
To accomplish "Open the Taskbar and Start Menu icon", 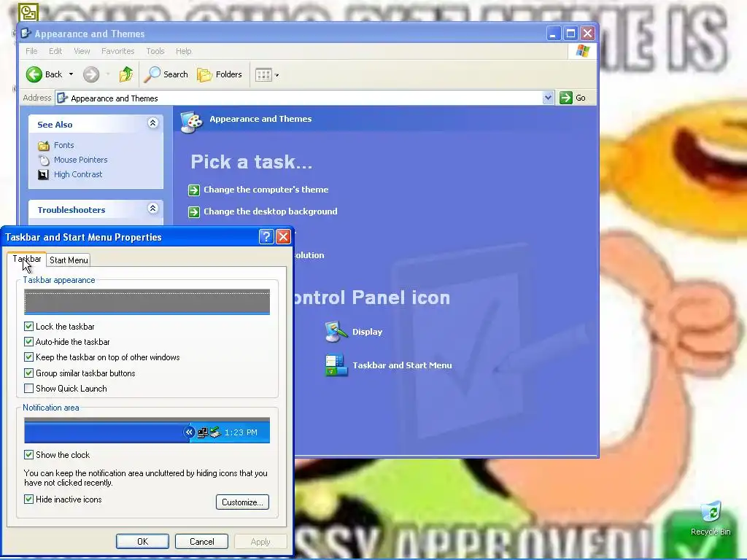I will 336,365.
